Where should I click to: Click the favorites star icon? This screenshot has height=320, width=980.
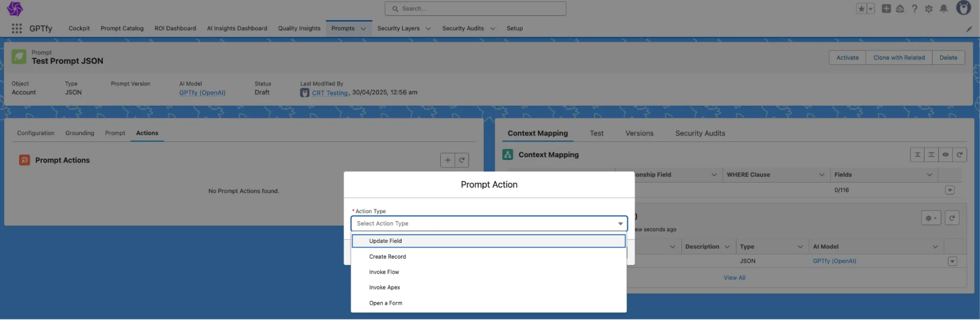861,9
